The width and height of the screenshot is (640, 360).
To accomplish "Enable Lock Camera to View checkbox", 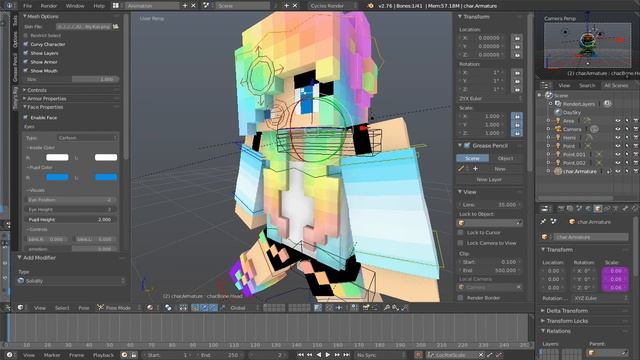I will [x=461, y=243].
